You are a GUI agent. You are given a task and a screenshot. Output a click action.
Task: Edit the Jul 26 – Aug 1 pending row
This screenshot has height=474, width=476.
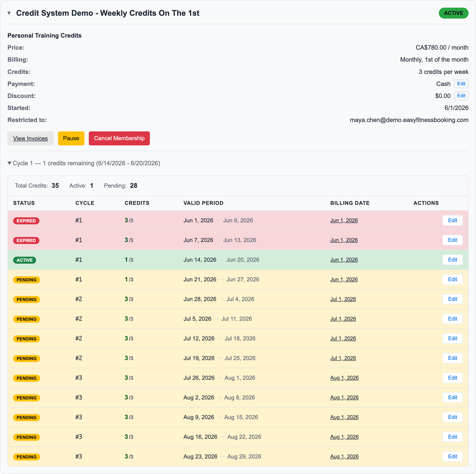click(x=452, y=378)
